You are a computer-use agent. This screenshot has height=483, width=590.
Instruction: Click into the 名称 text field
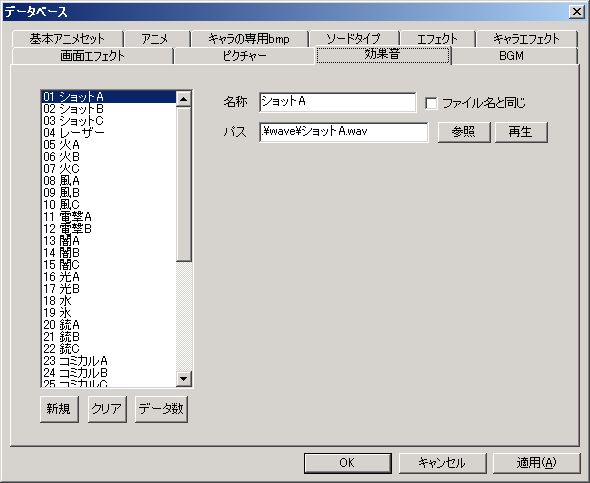click(338, 102)
